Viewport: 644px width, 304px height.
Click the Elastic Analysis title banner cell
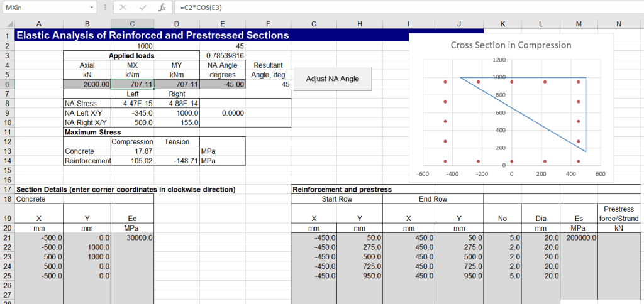[x=151, y=36]
